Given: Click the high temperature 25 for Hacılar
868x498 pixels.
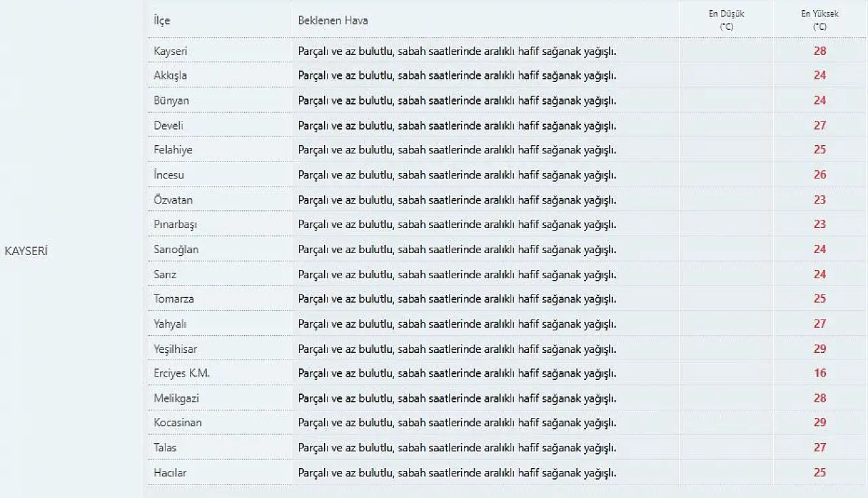Looking at the screenshot, I should click(820, 473).
